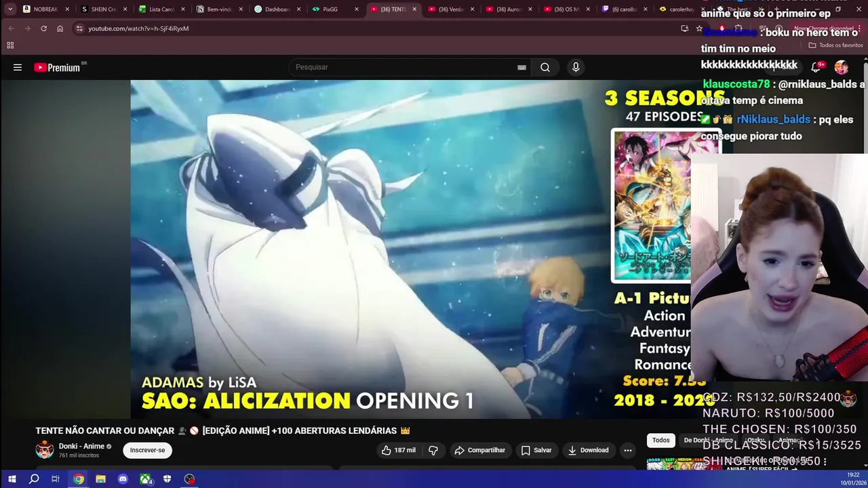
Task: Switch to the (36) OS M YouTube tab
Action: click(x=567, y=9)
